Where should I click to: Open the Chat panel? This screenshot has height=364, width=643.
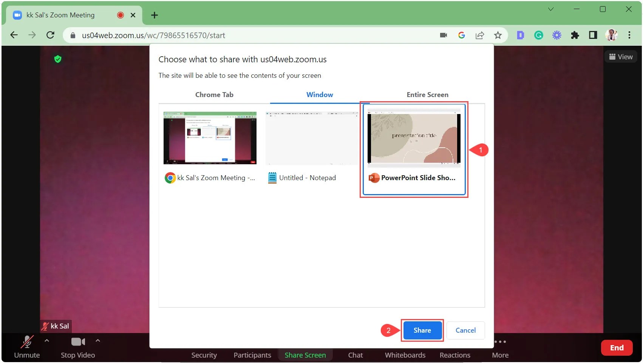pos(355,355)
